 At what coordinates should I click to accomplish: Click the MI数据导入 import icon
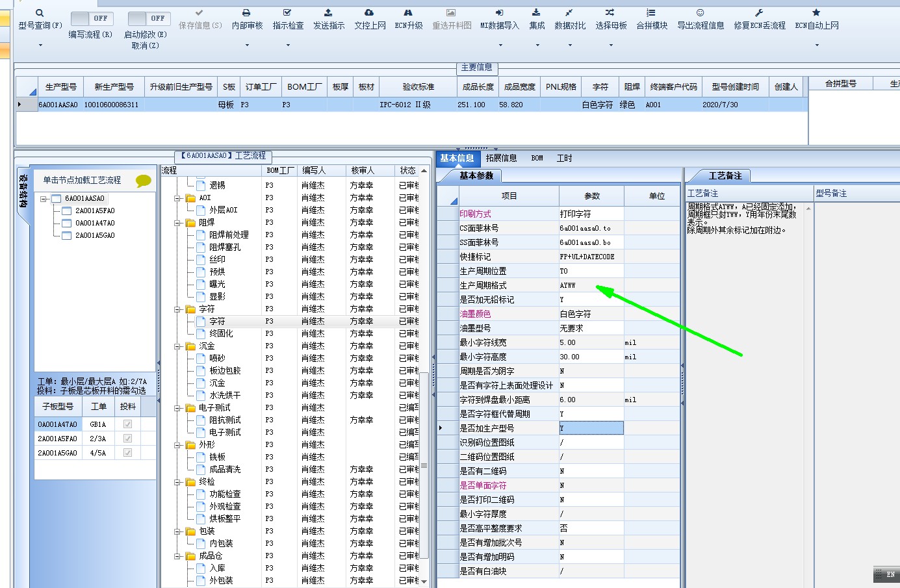click(499, 12)
